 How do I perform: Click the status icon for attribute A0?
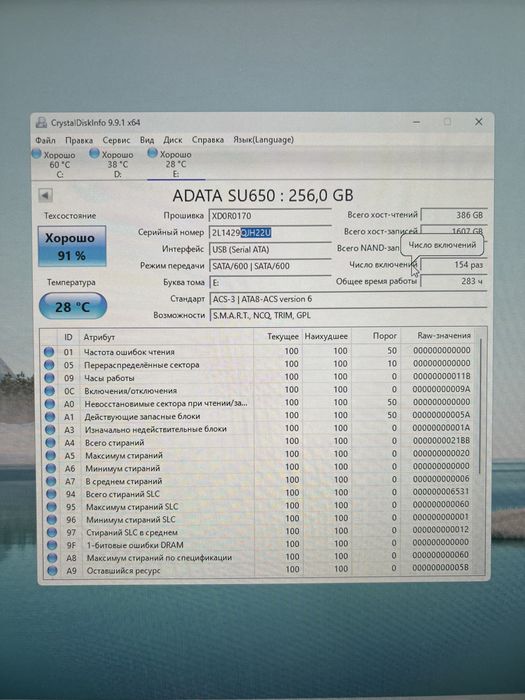pos(50,404)
